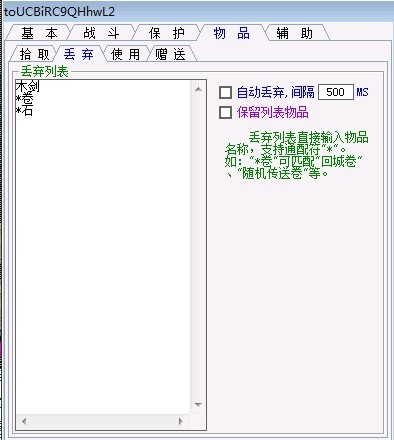Select the 物品 tab
This screenshot has width=394, height=440.
[x=231, y=33]
